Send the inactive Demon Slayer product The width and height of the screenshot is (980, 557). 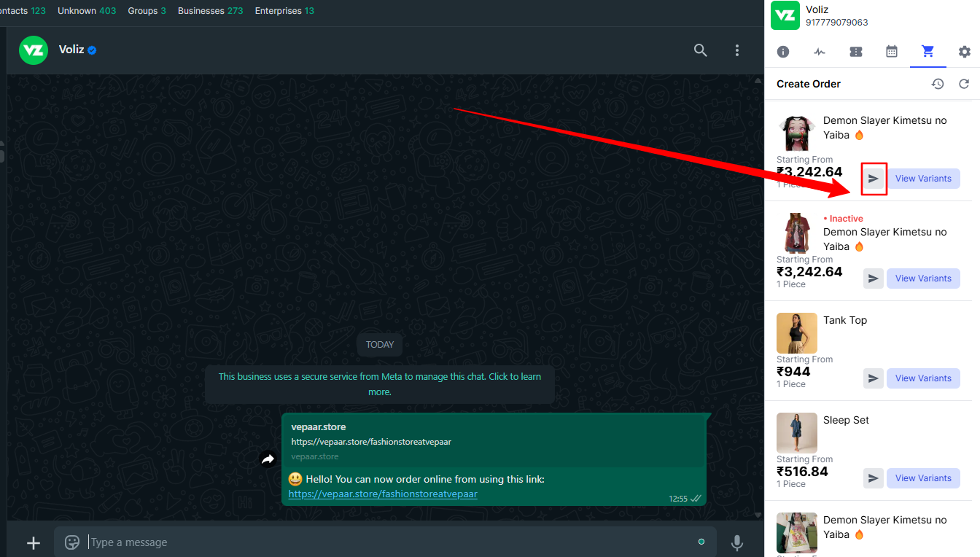pos(874,278)
